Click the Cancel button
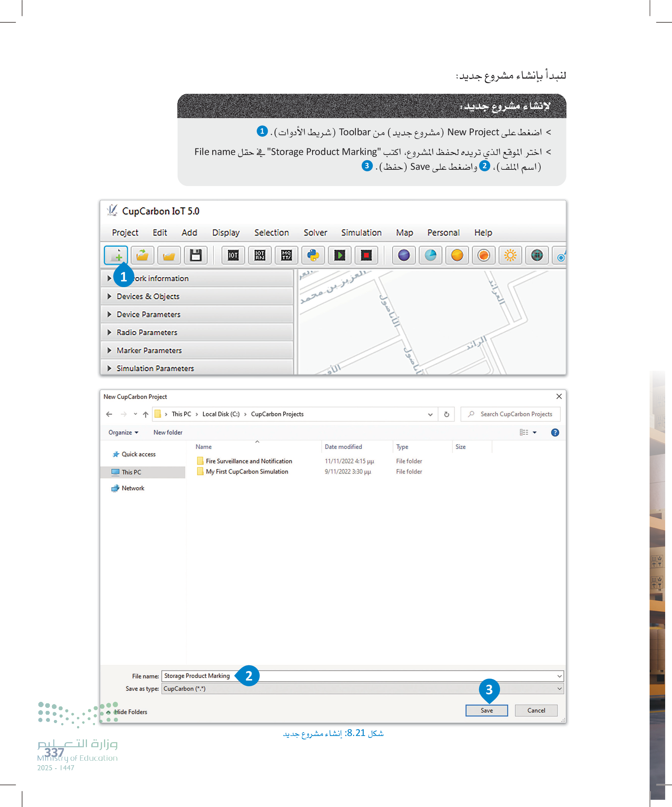This screenshot has width=672, height=807. click(x=536, y=711)
